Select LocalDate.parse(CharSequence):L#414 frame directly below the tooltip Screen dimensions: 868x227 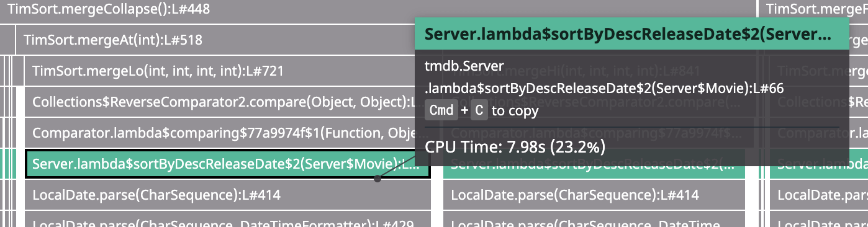(x=594, y=195)
